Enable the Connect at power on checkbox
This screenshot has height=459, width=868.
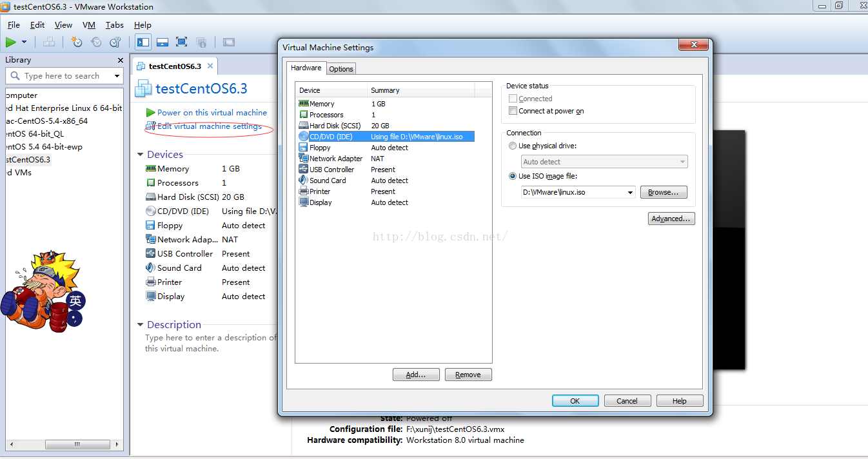(x=513, y=111)
